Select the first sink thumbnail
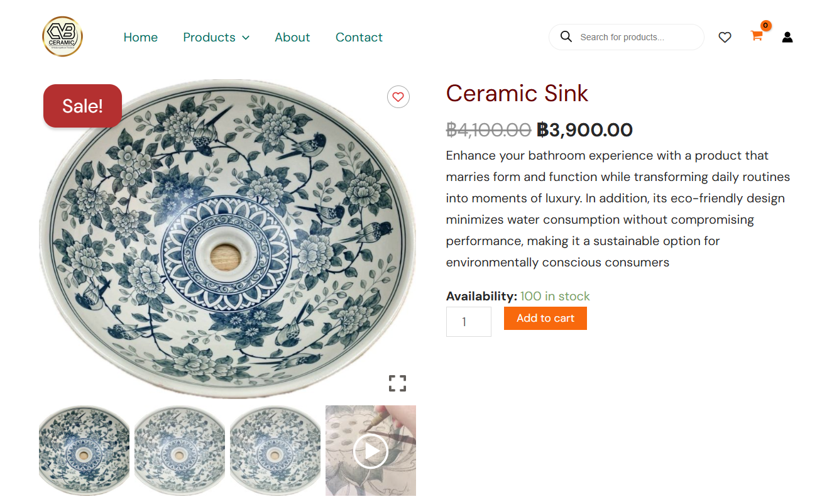The width and height of the screenshot is (817, 504). pyautogui.click(x=84, y=451)
